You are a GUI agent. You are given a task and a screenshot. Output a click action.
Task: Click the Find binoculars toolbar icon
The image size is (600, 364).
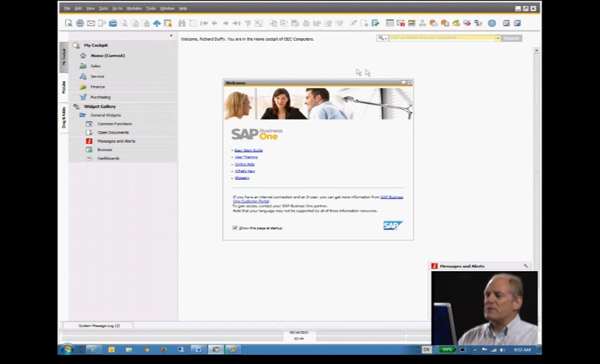click(x=182, y=23)
